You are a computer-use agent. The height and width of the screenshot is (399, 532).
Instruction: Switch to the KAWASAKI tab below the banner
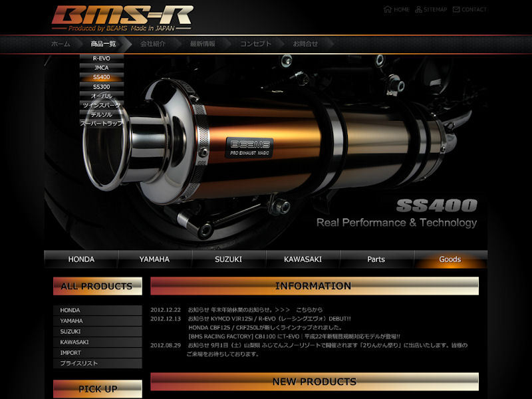(303, 259)
